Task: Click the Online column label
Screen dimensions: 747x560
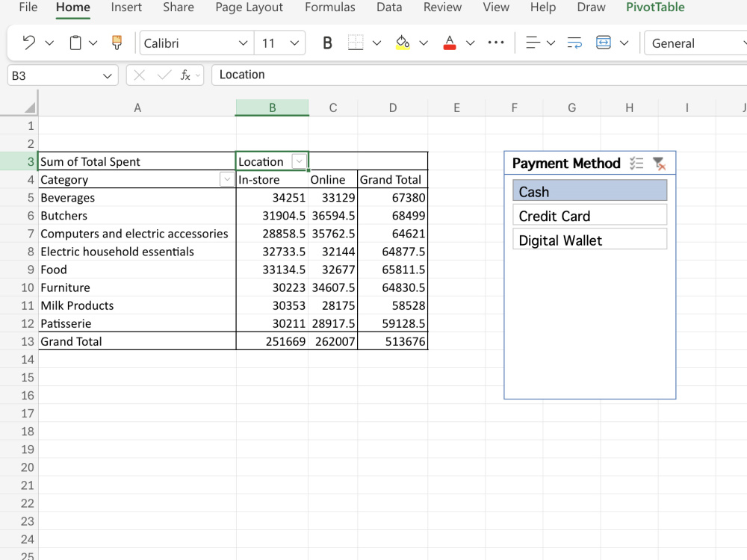Action: pyautogui.click(x=333, y=179)
